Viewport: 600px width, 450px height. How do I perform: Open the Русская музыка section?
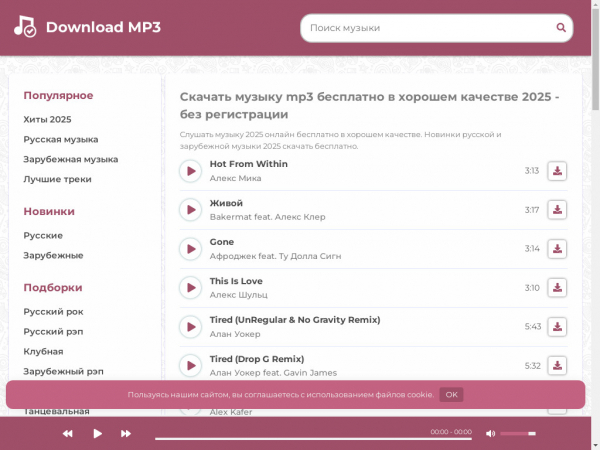[x=61, y=139]
